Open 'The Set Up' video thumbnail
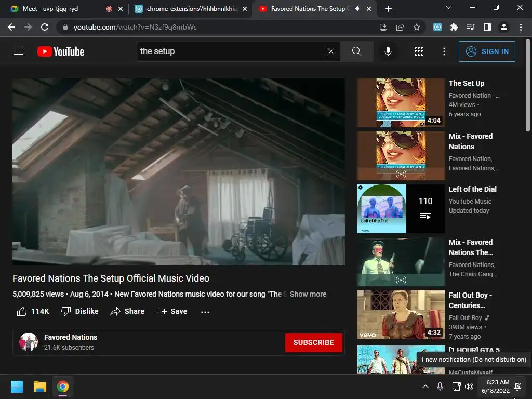Screen dimensions: 532x399 pyautogui.click(x=401, y=103)
